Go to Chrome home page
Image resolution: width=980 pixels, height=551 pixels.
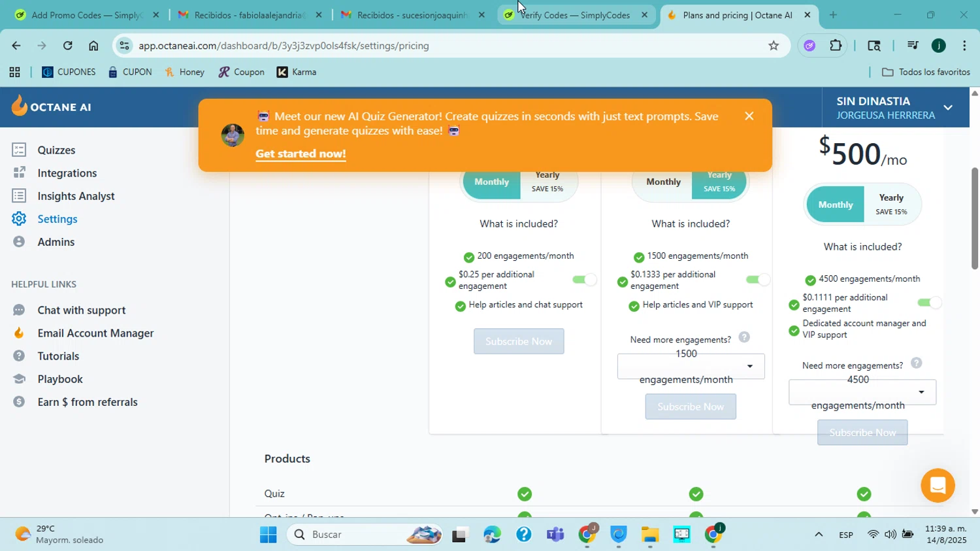[93, 46]
